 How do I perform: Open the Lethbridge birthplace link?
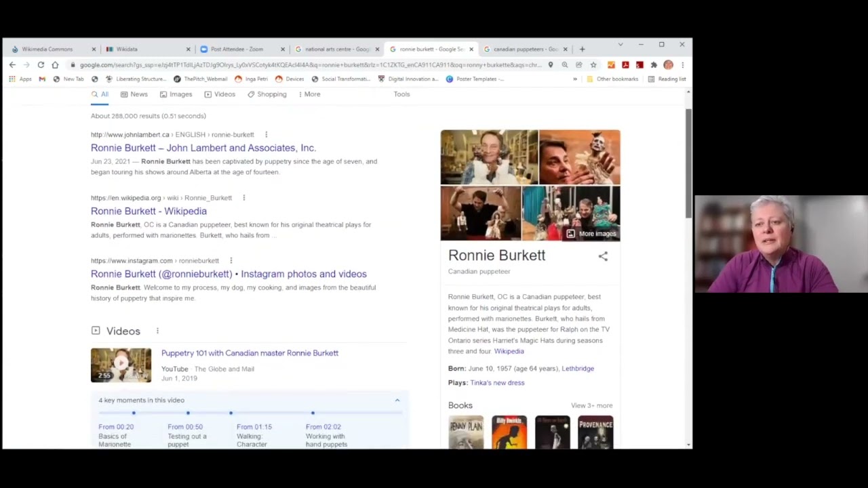578,369
